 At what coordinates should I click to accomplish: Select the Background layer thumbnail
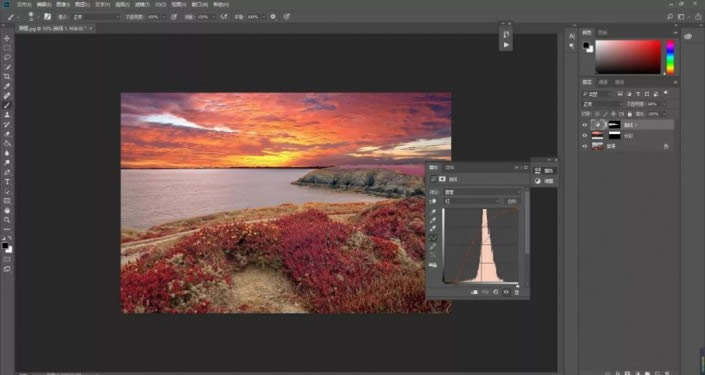pos(598,146)
